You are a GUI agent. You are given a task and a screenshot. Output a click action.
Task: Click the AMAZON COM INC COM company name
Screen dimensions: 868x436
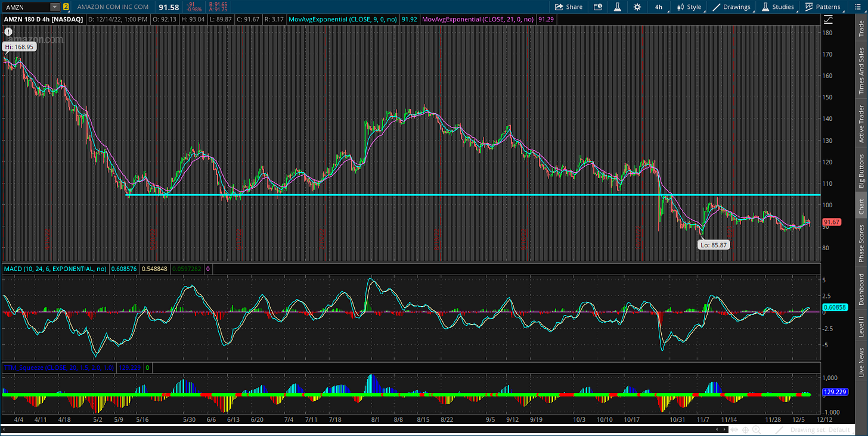coord(113,7)
